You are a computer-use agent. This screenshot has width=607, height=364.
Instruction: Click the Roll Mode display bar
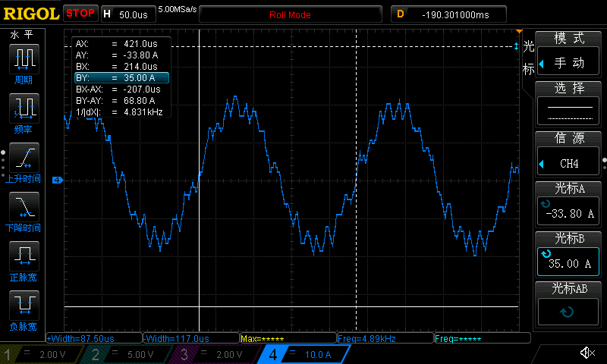[291, 14]
